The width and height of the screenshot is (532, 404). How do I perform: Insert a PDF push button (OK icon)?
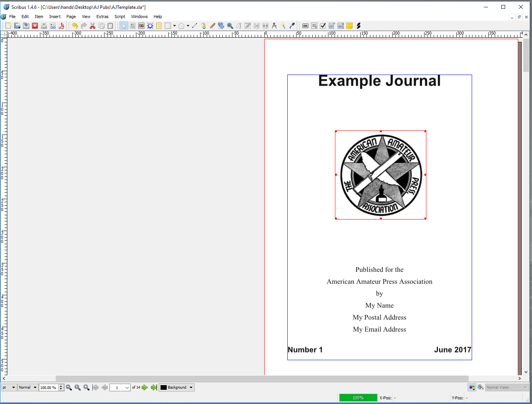pyautogui.click(x=305, y=26)
